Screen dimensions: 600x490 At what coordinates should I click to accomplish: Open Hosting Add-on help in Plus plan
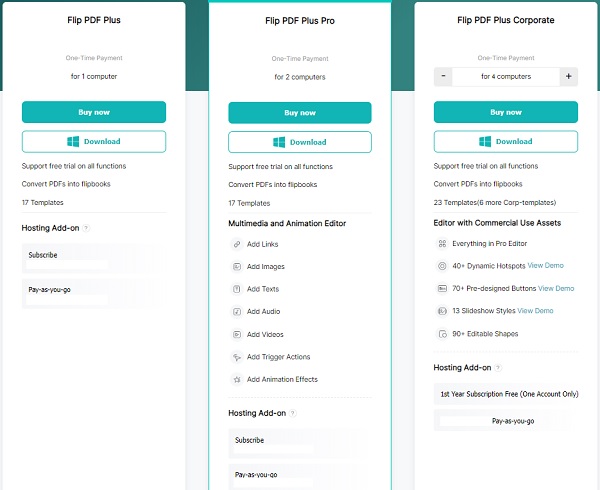[87, 228]
